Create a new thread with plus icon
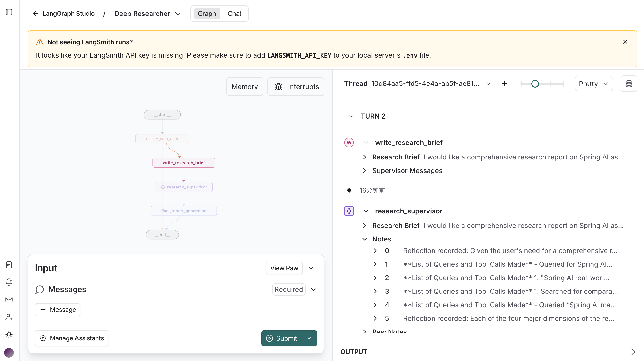The image size is (644, 361). (x=504, y=84)
